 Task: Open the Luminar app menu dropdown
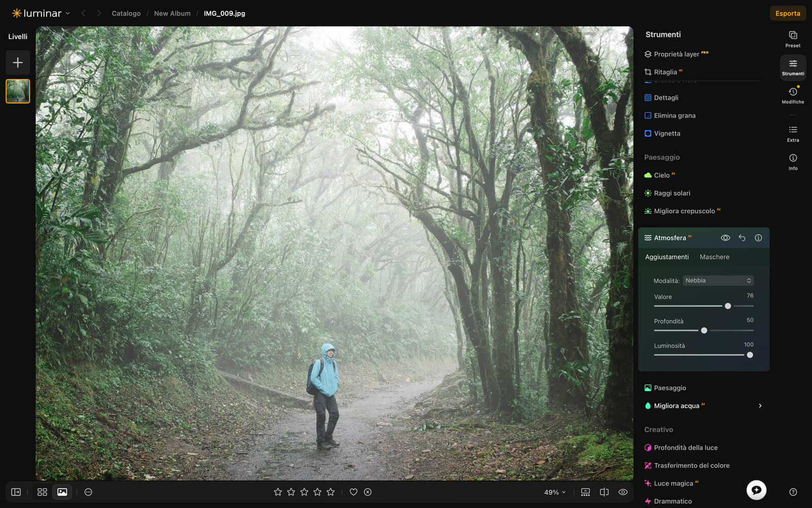41,13
